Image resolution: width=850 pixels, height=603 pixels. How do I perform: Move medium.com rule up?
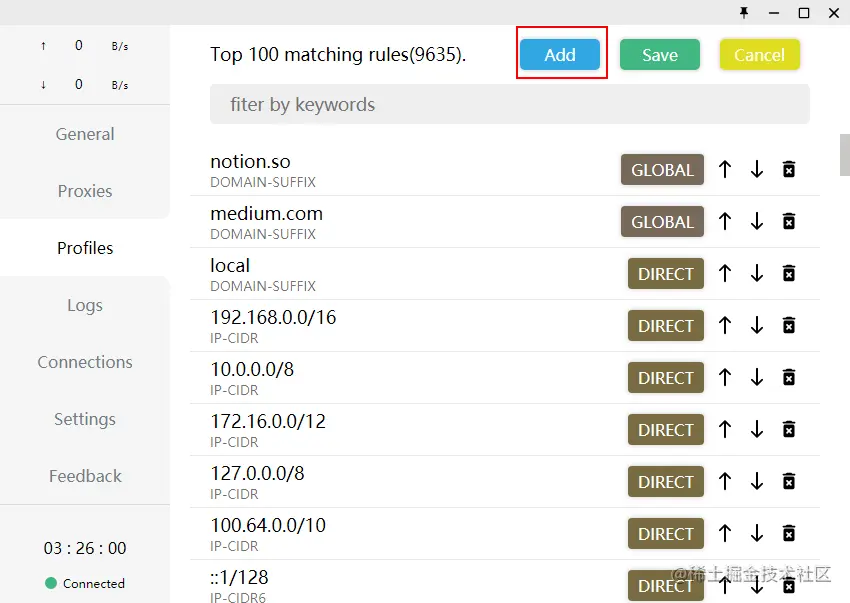(x=725, y=221)
